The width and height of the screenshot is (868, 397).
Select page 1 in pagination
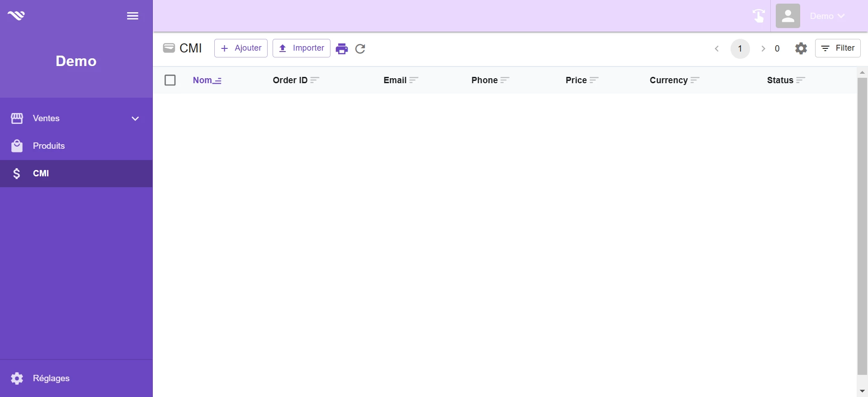point(740,48)
